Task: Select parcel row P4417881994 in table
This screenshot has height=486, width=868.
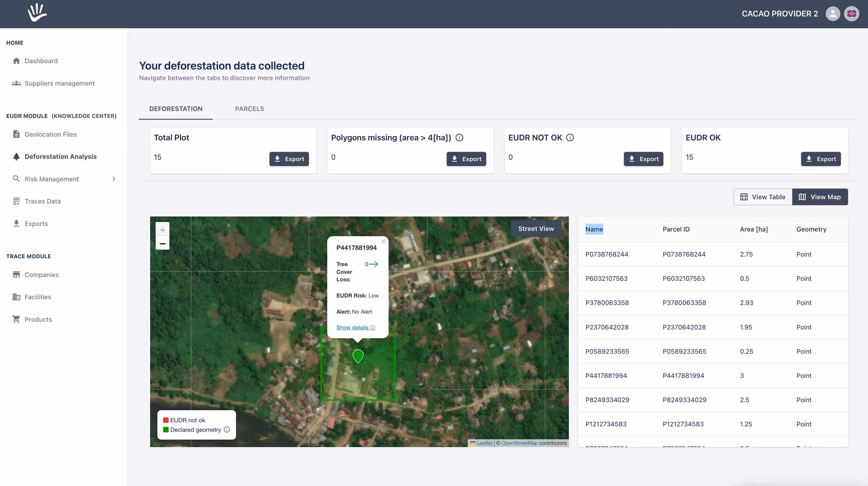Action: (x=713, y=375)
